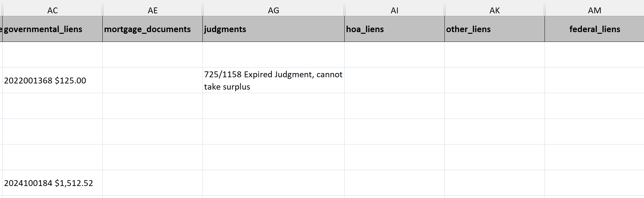
Task: Click the Expired Judgment note cell
Action: [x=273, y=80]
